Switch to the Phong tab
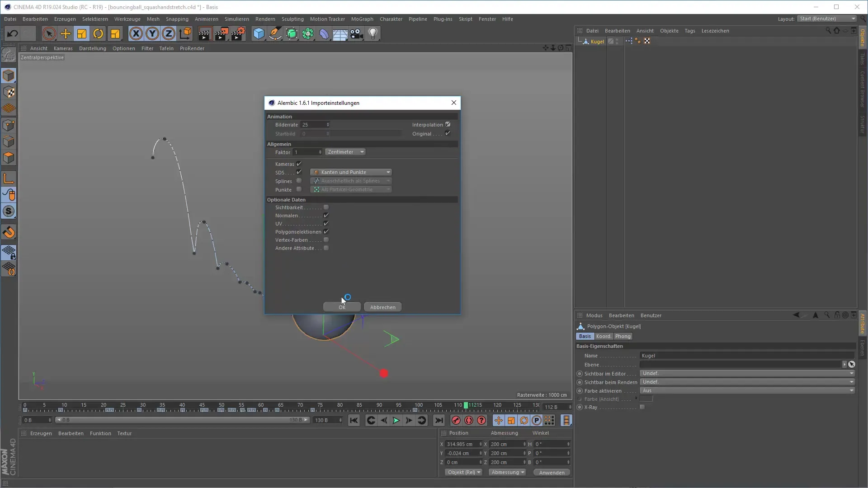Image resolution: width=868 pixels, height=488 pixels. (623, 336)
